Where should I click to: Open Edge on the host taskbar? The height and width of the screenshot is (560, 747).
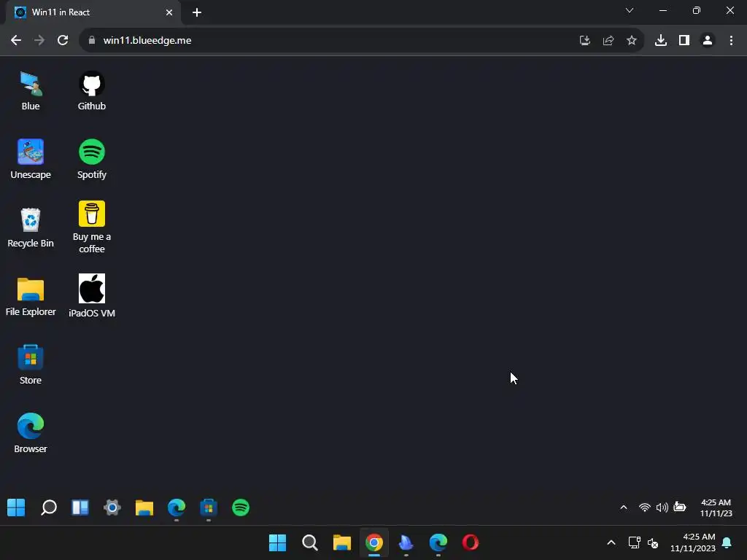(x=438, y=542)
